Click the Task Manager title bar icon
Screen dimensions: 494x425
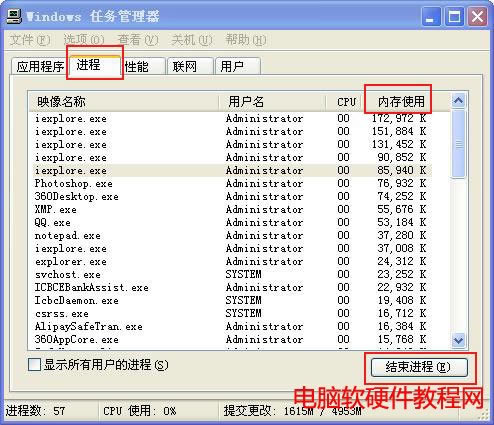[14, 16]
